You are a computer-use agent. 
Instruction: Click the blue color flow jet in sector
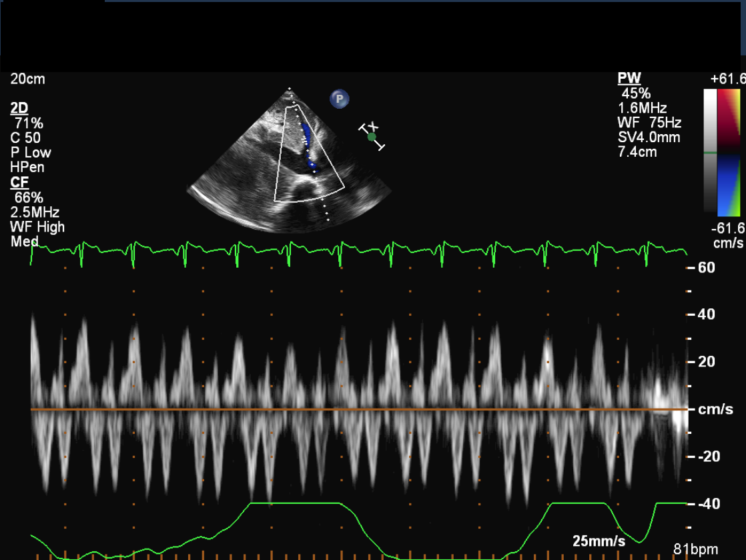click(308, 142)
